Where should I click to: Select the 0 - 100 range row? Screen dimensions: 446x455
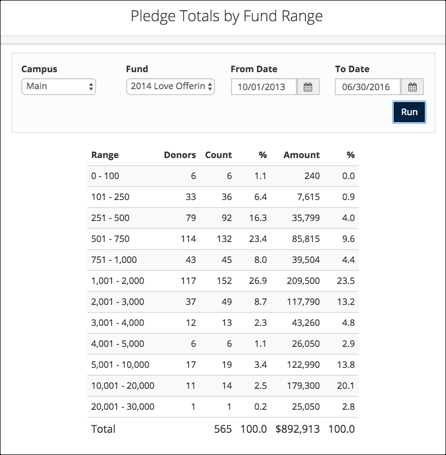[223, 176]
